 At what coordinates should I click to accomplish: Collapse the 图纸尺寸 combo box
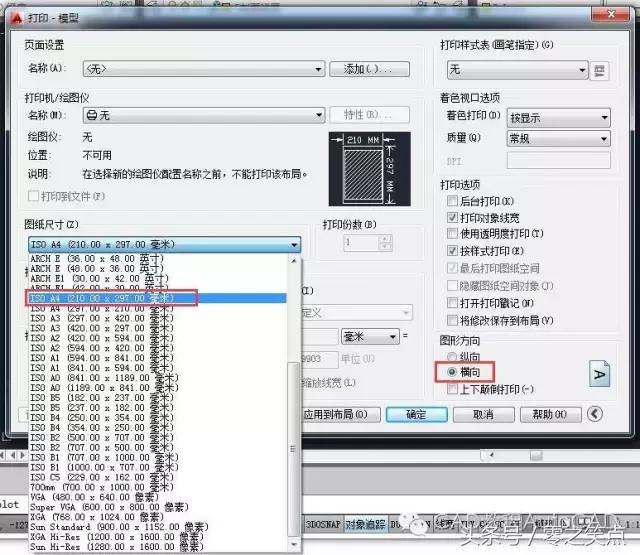point(164,244)
